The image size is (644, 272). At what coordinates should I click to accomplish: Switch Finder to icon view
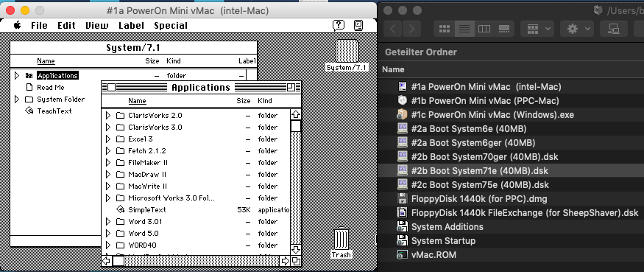click(x=445, y=29)
